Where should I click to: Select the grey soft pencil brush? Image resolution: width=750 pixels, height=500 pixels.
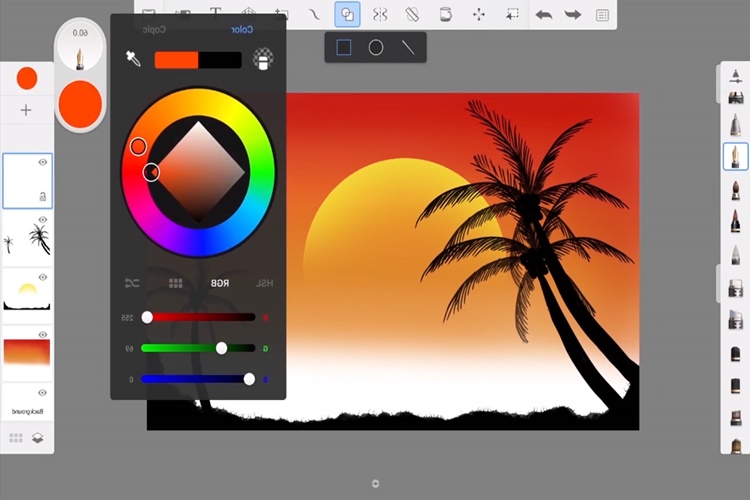click(x=736, y=255)
